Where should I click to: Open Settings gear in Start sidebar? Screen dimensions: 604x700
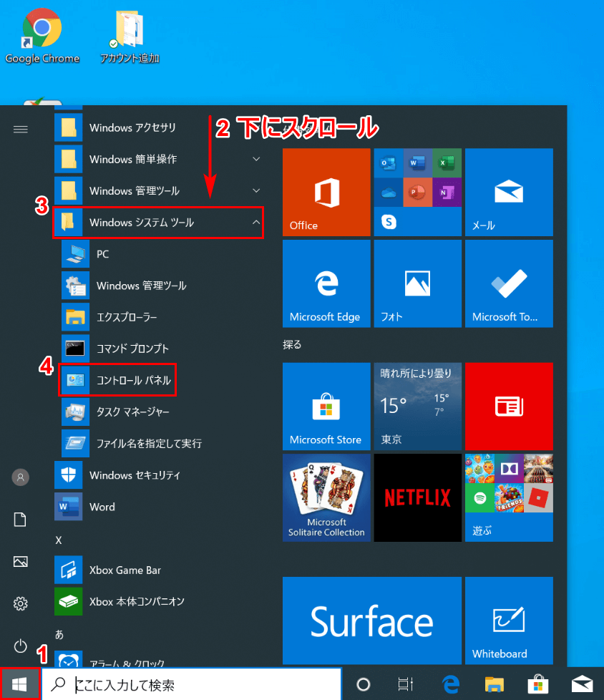(x=21, y=603)
